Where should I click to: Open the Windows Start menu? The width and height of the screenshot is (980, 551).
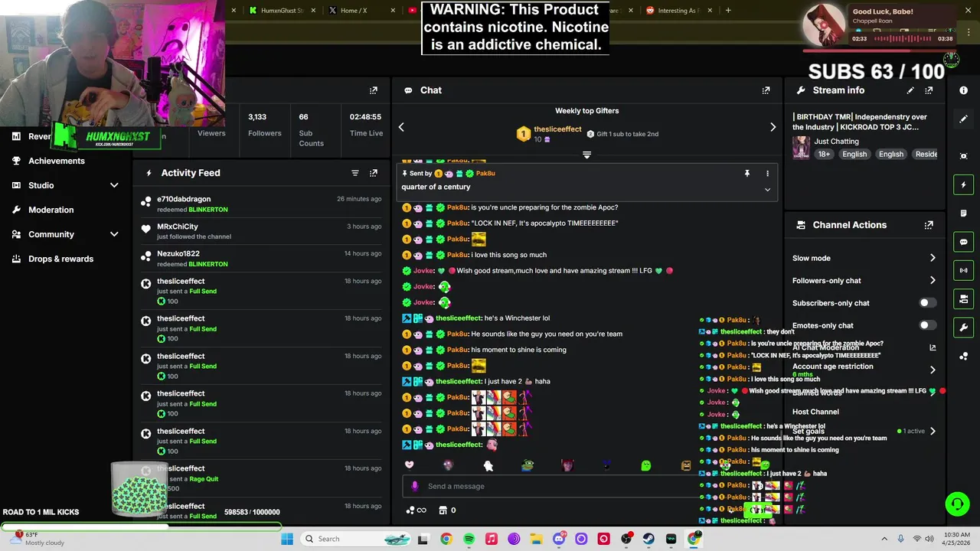coord(287,539)
